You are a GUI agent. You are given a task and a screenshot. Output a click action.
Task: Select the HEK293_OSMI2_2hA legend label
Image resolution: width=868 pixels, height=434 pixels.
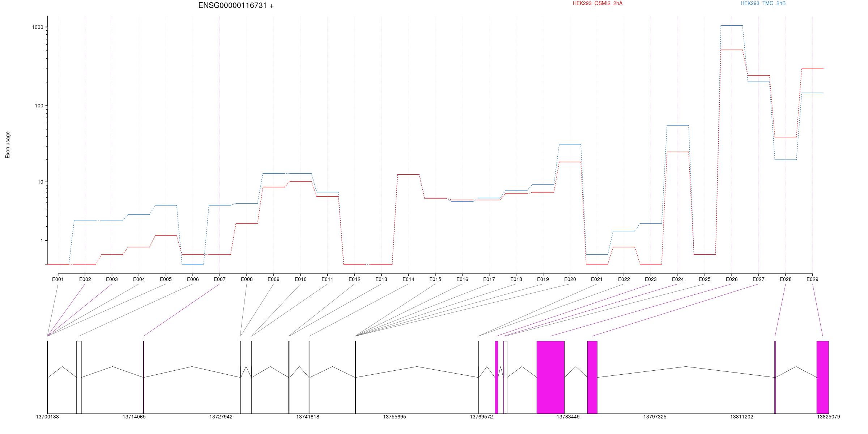[597, 4]
